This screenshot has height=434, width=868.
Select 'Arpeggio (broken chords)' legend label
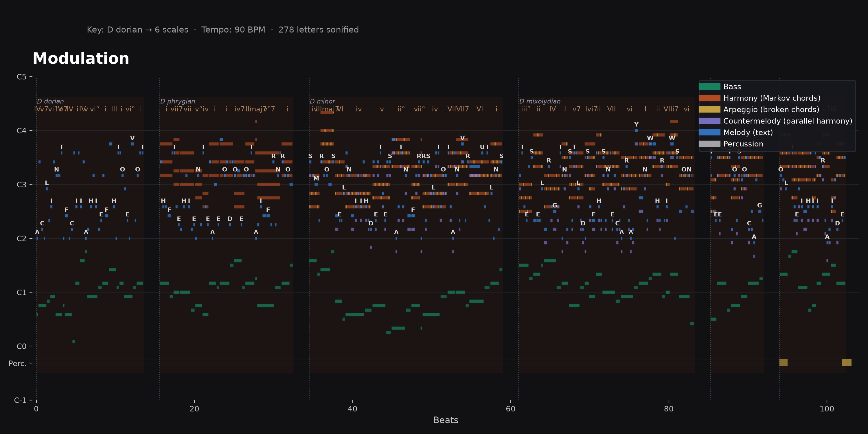(x=771, y=109)
